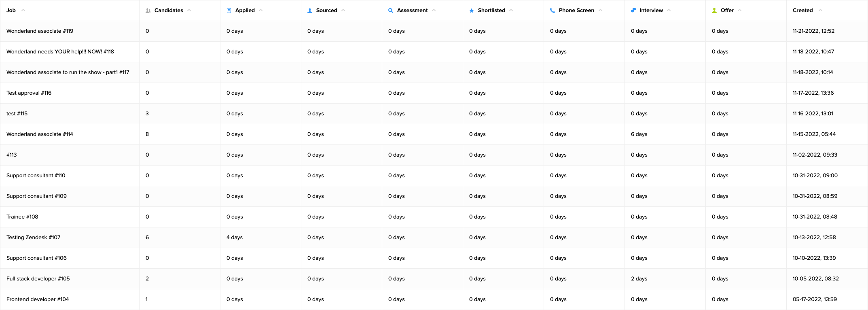This screenshot has height=310, width=868.
Task: Sort by Phone Screen using its arrow
Action: [601, 10]
